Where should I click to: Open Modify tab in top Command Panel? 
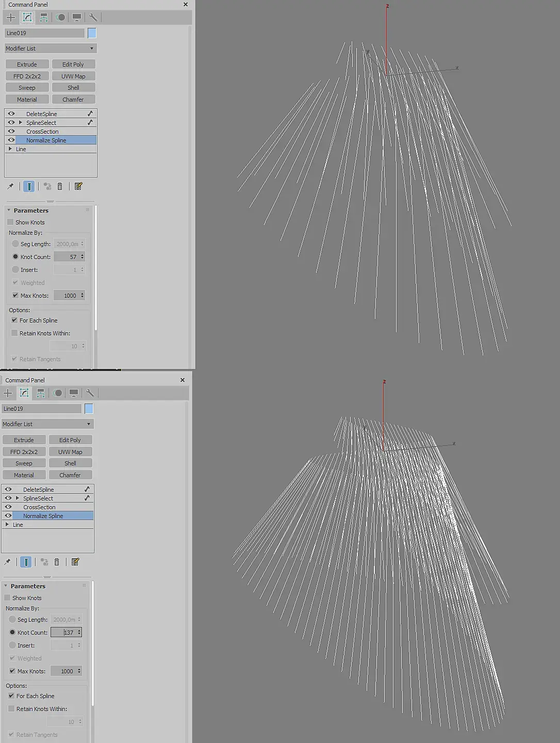coord(27,18)
